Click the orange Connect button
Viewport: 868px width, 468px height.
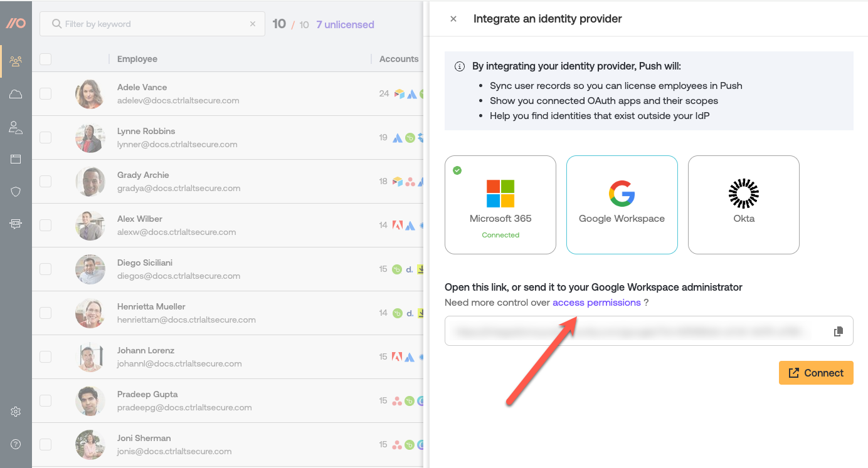tap(816, 373)
